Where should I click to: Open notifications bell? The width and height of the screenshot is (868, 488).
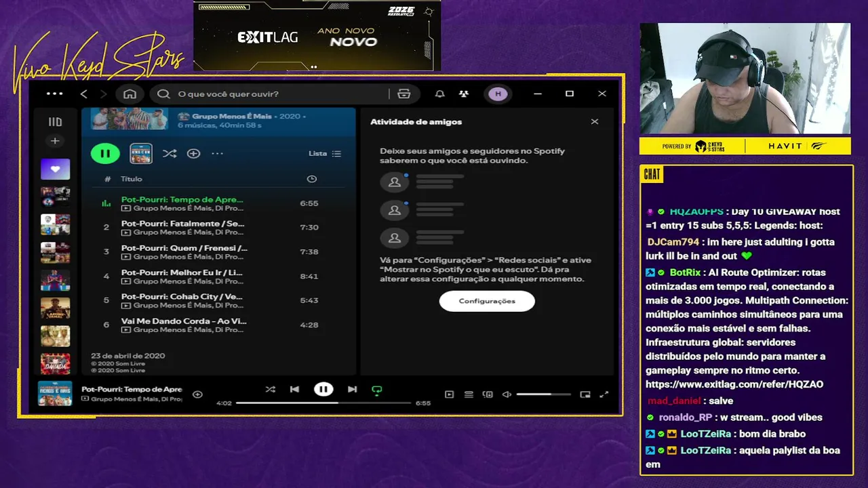coord(440,94)
